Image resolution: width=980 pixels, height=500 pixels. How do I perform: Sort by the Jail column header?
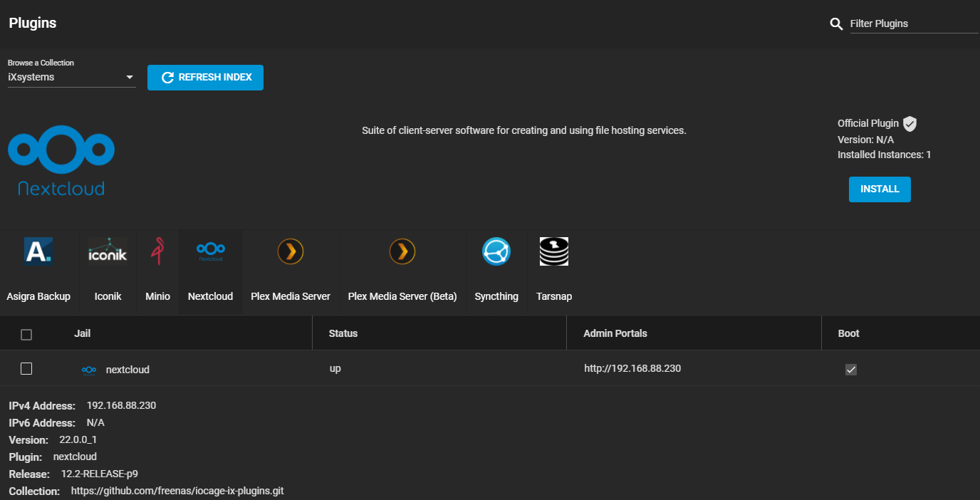click(83, 333)
